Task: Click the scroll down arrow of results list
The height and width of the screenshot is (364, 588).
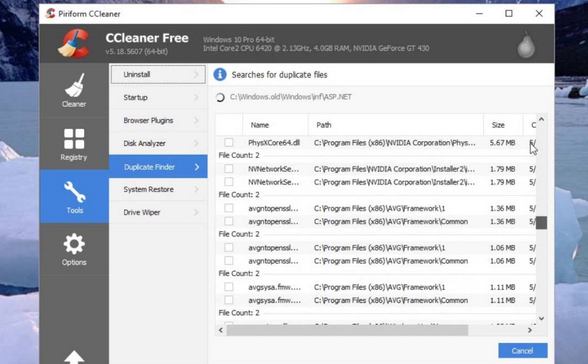Action: (x=541, y=318)
